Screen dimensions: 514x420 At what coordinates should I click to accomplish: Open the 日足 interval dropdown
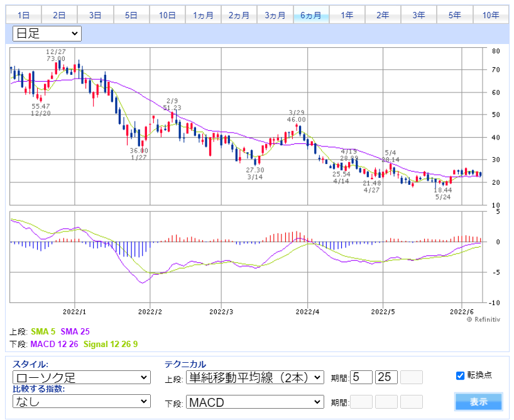pos(47,33)
